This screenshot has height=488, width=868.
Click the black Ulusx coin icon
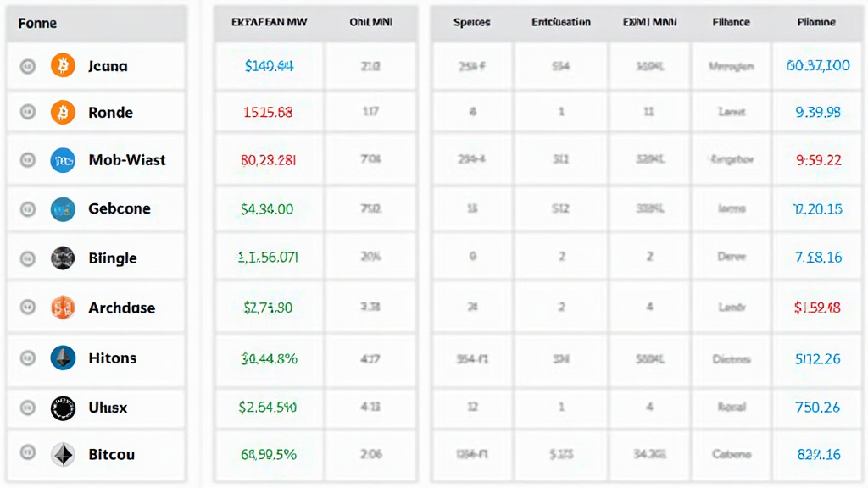coord(63,408)
